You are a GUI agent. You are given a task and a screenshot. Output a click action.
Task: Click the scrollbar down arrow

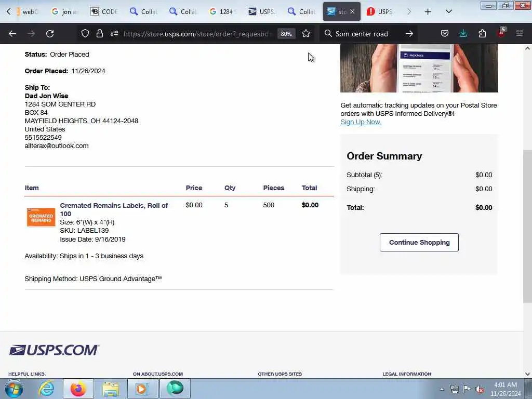(527, 374)
